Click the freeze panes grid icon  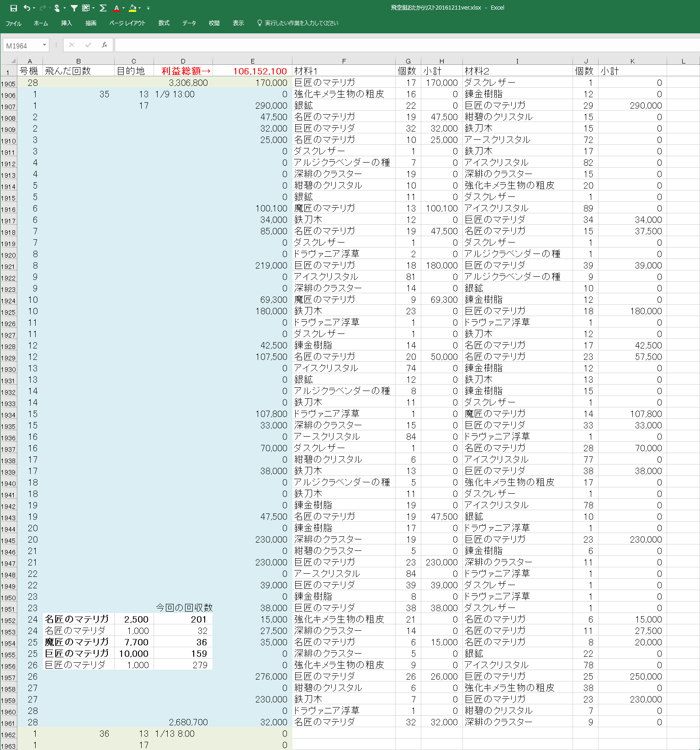(x=86, y=8)
